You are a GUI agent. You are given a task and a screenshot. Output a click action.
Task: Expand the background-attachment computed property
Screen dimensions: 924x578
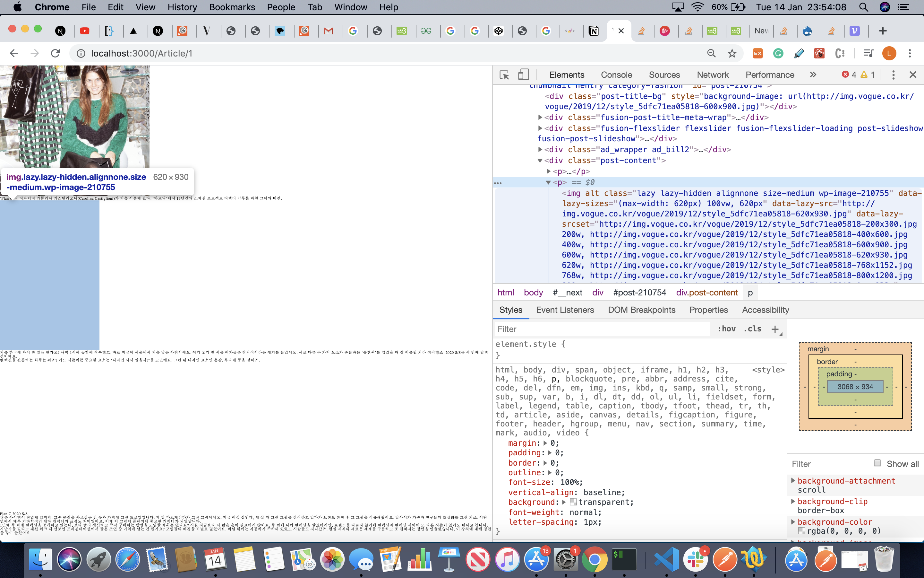(x=793, y=480)
